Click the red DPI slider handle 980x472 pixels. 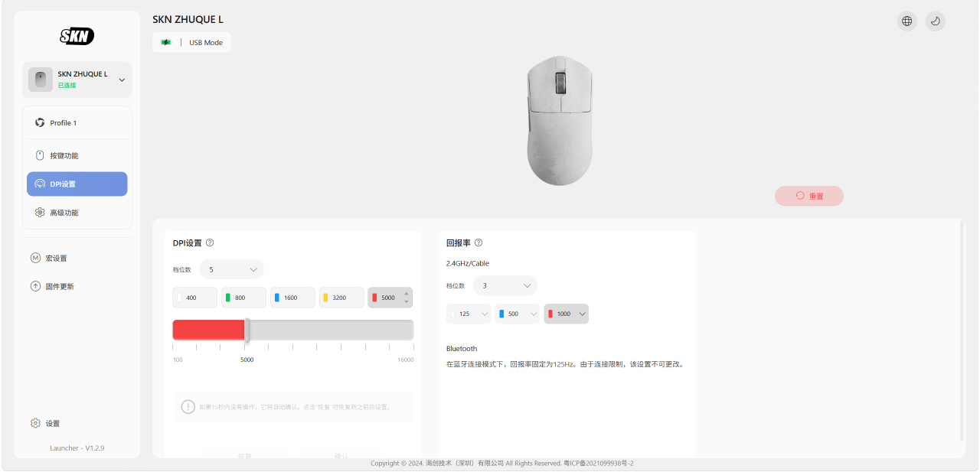click(x=247, y=330)
